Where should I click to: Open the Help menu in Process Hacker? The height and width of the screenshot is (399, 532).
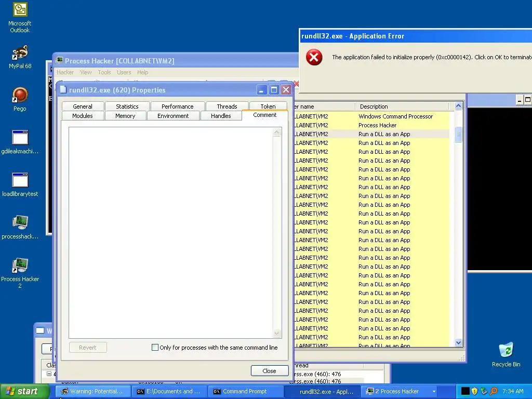[x=142, y=72]
